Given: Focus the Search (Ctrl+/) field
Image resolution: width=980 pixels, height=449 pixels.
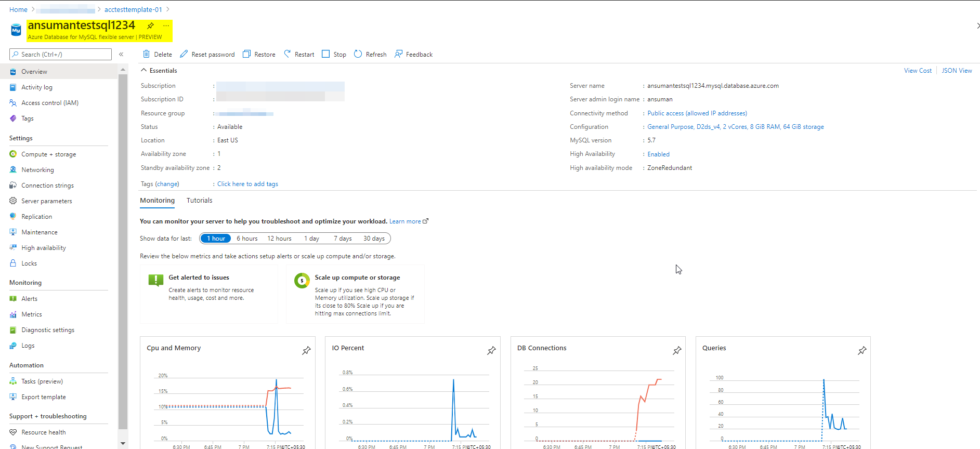Looking at the screenshot, I should point(60,54).
